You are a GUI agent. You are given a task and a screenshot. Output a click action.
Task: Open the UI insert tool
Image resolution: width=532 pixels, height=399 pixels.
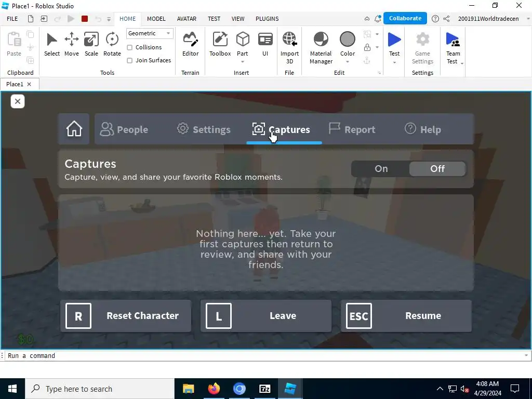coord(265,44)
